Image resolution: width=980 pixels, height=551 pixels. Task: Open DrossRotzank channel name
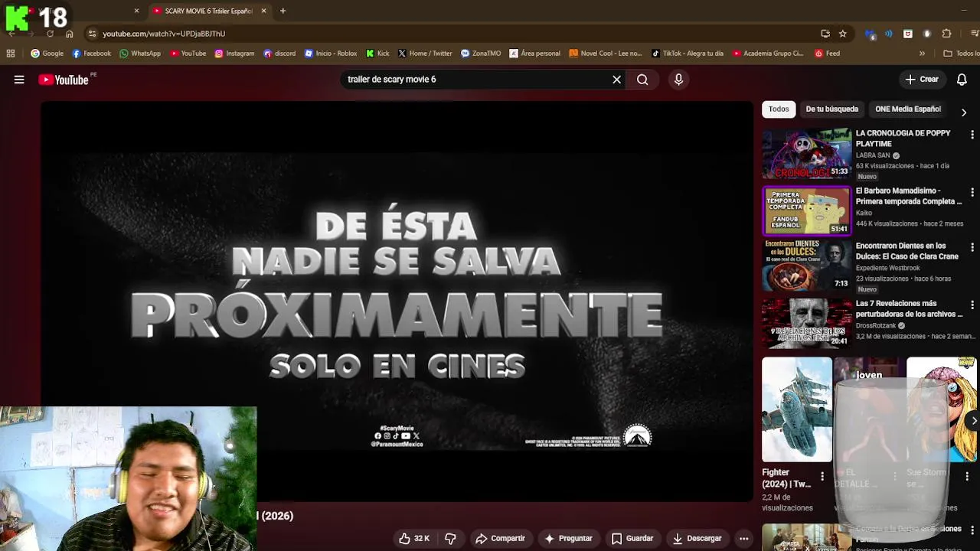point(875,326)
